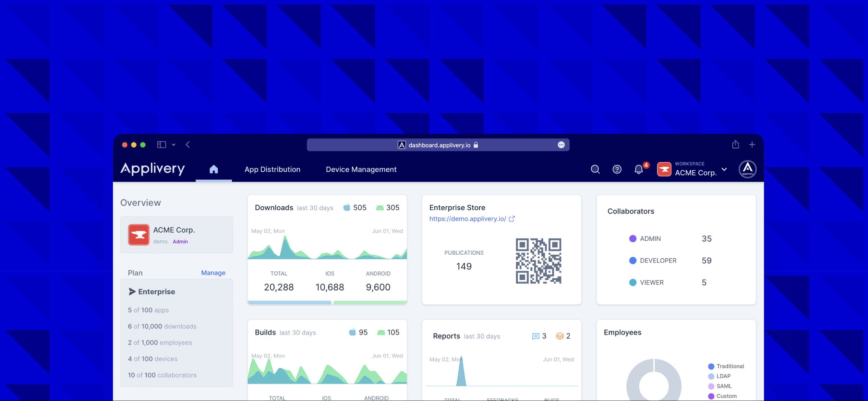Scan the Enterprise Store QR code image
Viewport: 868px width, 401px height.
pyautogui.click(x=538, y=262)
